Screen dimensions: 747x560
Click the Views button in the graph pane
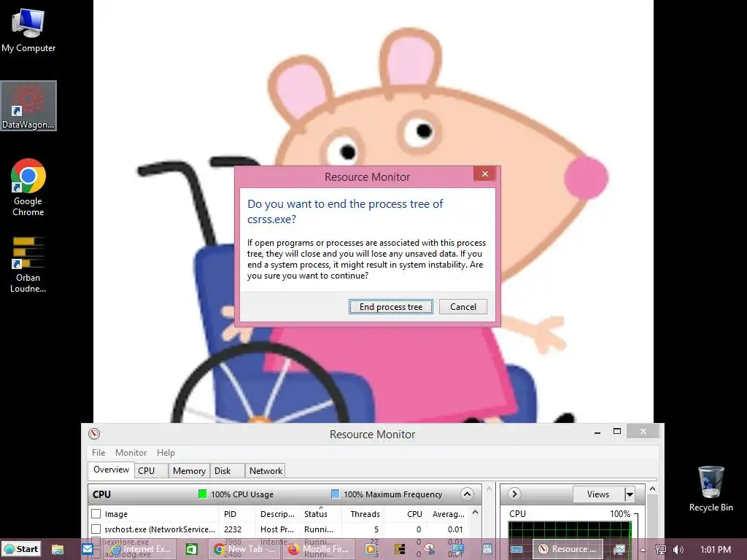coord(598,494)
